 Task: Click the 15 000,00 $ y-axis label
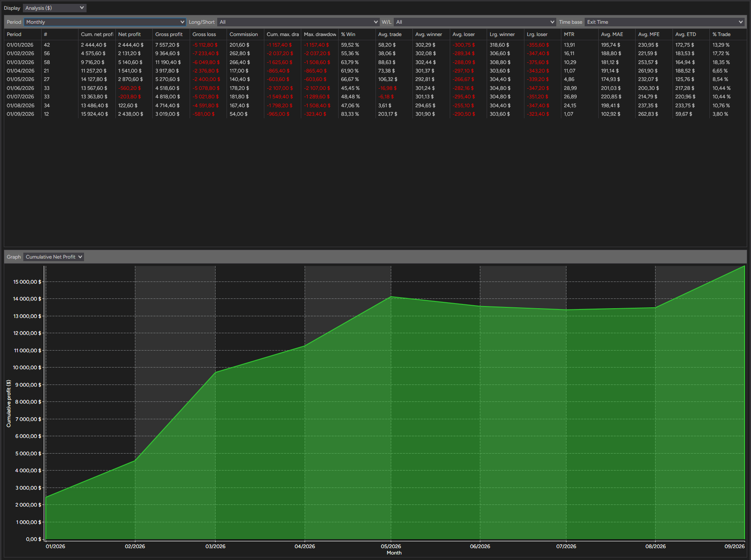pyautogui.click(x=27, y=282)
